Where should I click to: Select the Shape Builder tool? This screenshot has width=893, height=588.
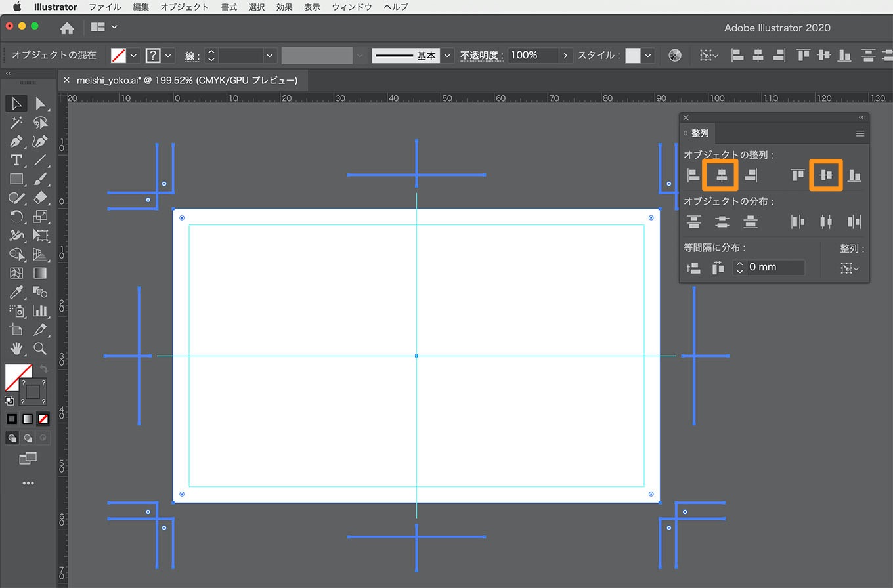(16, 254)
